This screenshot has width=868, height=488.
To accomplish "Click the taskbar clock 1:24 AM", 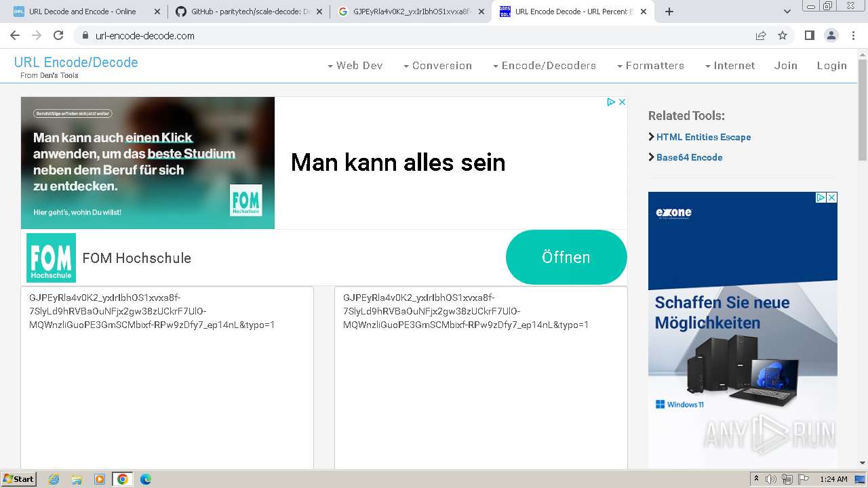I will click(833, 479).
